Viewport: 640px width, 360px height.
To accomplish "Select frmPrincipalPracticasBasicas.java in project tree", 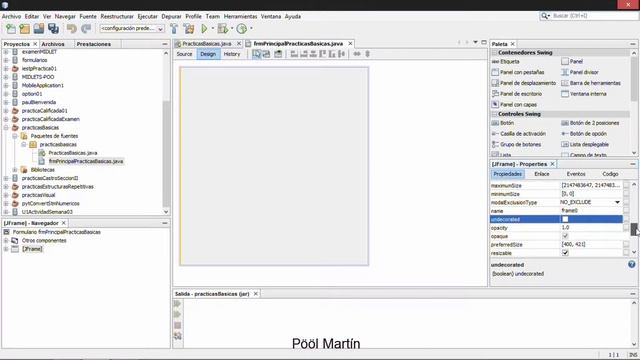I will [86, 161].
